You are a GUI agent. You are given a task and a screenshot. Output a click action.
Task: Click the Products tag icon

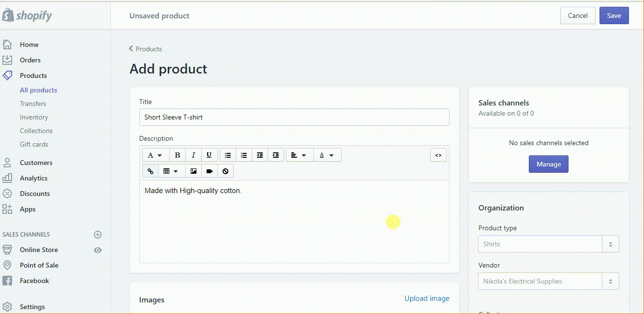(x=7, y=75)
